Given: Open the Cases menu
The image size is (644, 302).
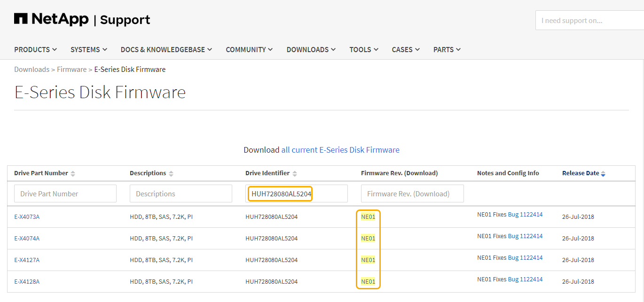Looking at the screenshot, I should 405,49.
